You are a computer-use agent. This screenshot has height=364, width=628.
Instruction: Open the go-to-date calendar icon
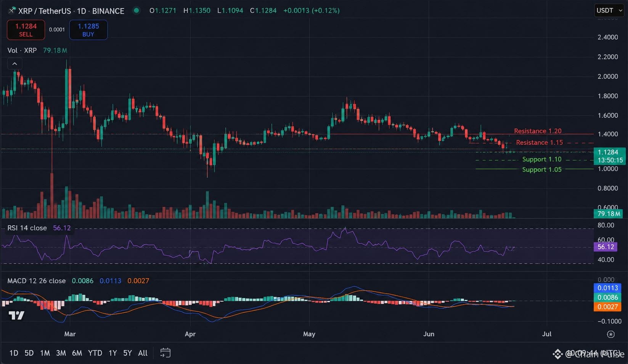point(165,353)
